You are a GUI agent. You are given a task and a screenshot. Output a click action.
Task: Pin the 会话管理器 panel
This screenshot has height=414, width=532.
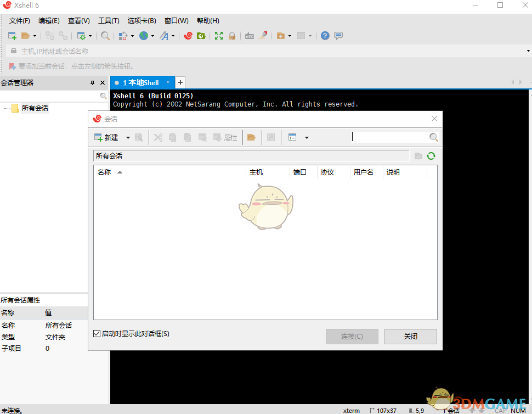tap(93, 82)
